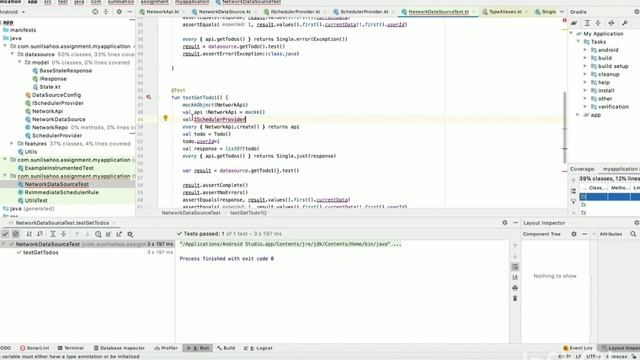Open Gradle panel gear options
The width and height of the screenshot is (640, 360).
point(637,12)
